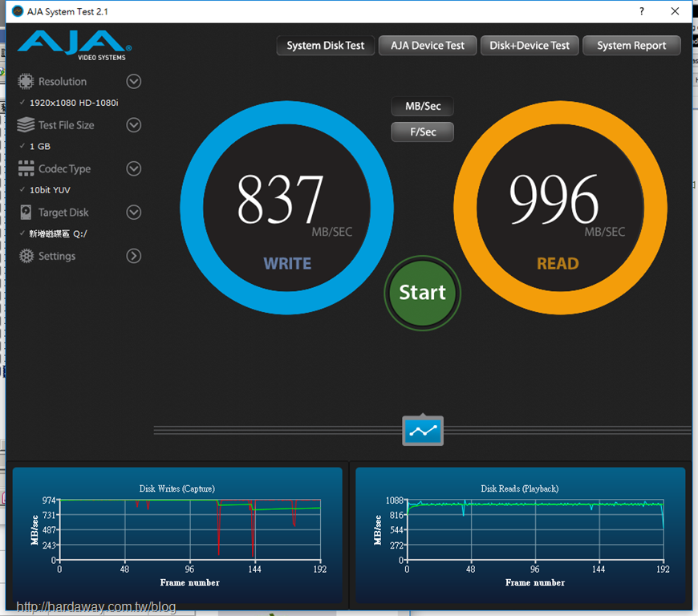This screenshot has width=698, height=616.
Task: Click the Codec Type film icon
Action: coord(26,168)
